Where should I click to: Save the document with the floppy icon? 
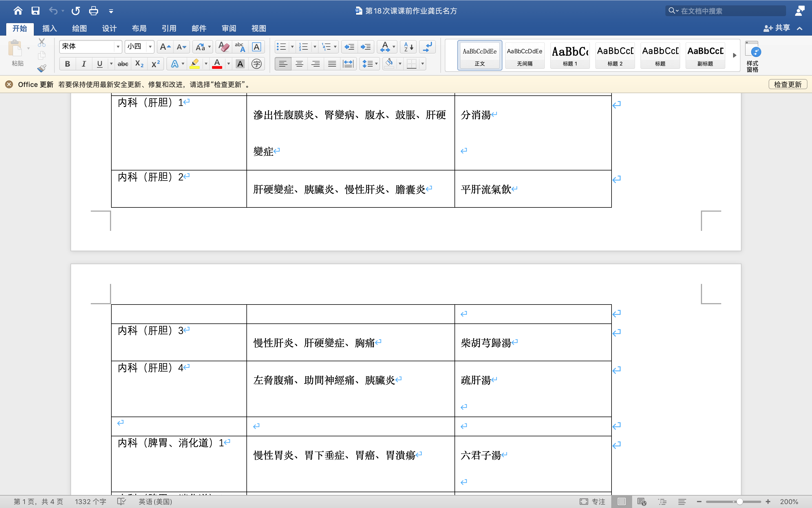[x=36, y=11]
